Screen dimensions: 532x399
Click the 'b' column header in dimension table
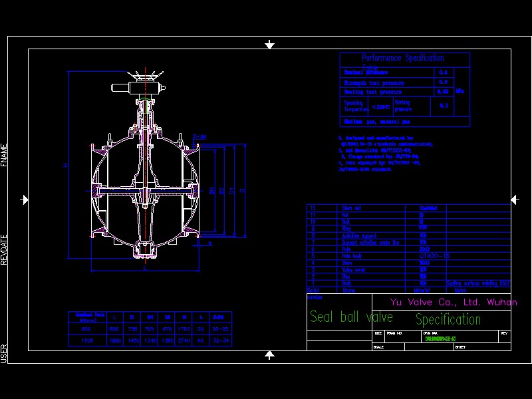point(201,317)
